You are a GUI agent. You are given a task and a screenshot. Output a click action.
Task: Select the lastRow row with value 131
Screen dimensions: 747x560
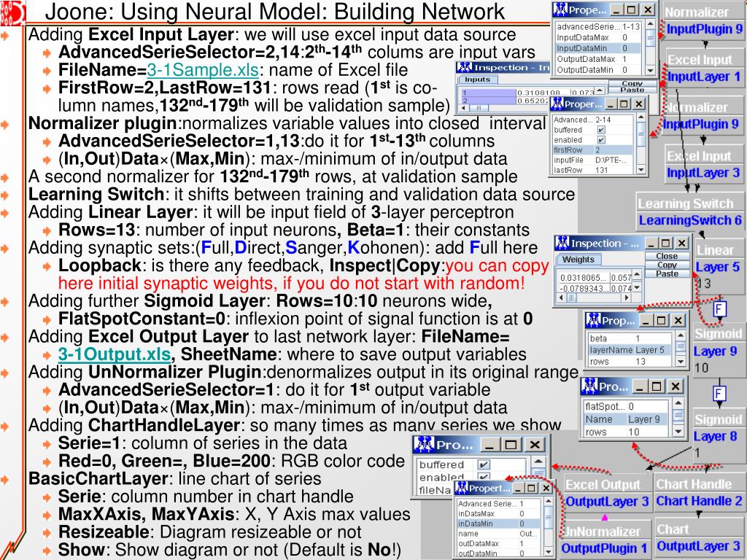point(593,170)
